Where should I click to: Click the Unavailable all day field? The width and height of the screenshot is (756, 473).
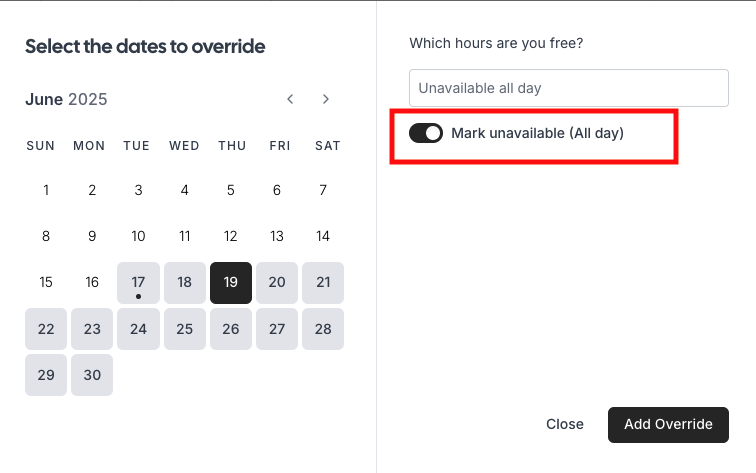[x=569, y=88]
